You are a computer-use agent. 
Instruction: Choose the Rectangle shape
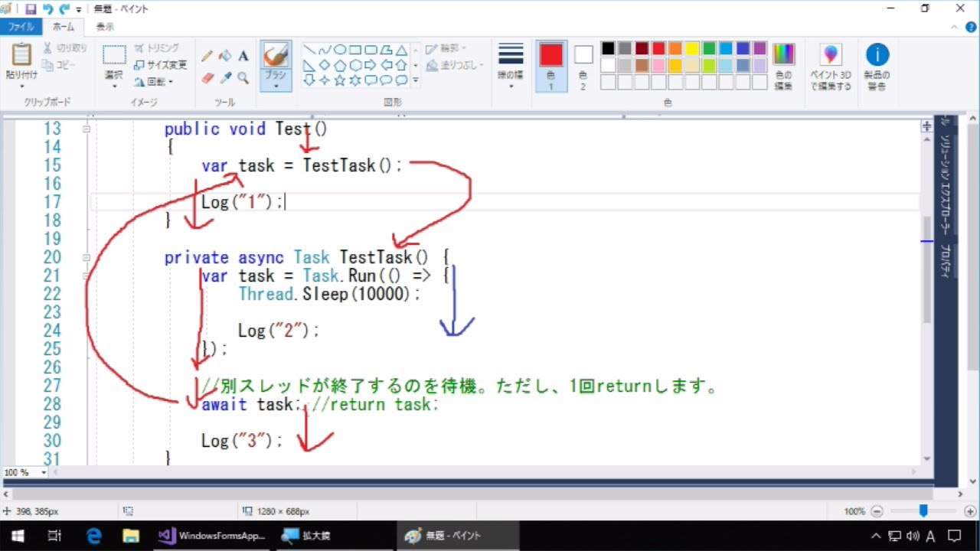pyautogui.click(x=355, y=50)
